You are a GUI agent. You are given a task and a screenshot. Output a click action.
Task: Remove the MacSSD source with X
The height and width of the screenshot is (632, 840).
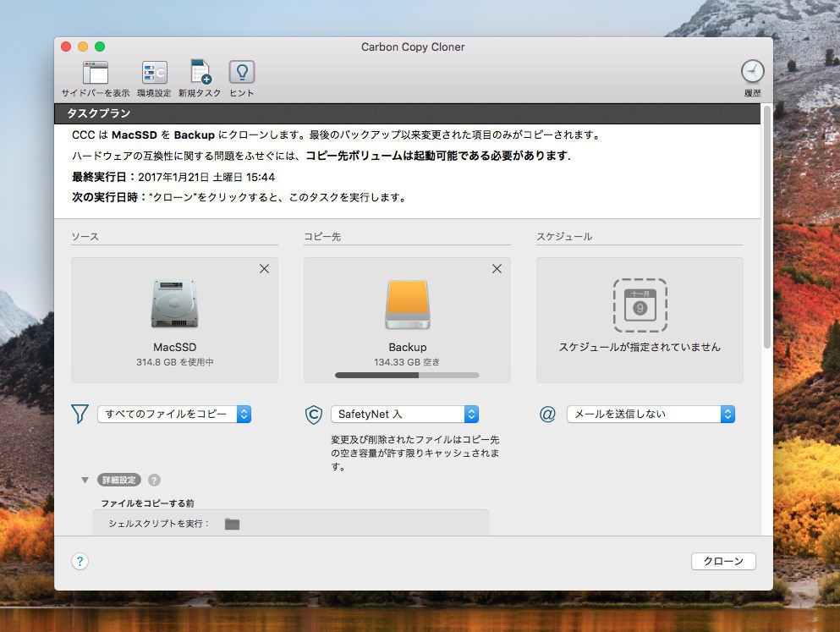(x=264, y=269)
